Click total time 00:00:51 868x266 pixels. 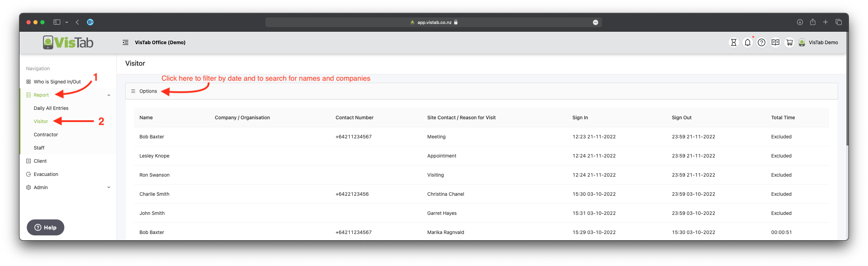click(x=781, y=232)
